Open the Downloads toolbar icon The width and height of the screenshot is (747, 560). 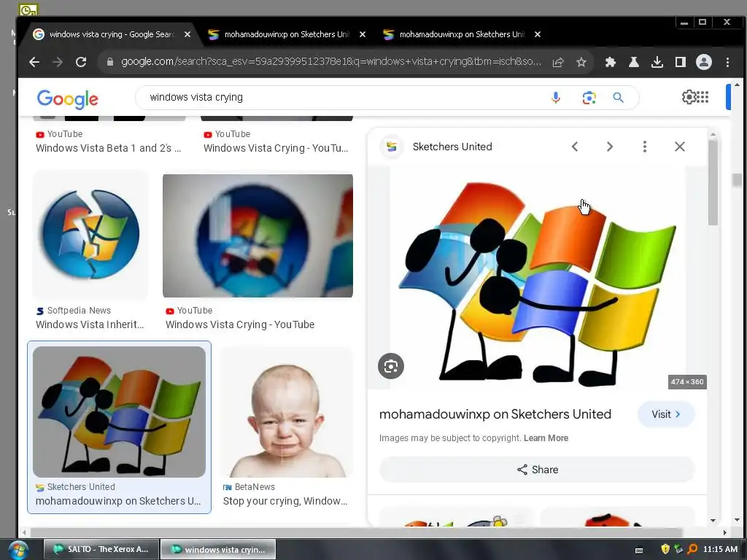click(x=657, y=62)
